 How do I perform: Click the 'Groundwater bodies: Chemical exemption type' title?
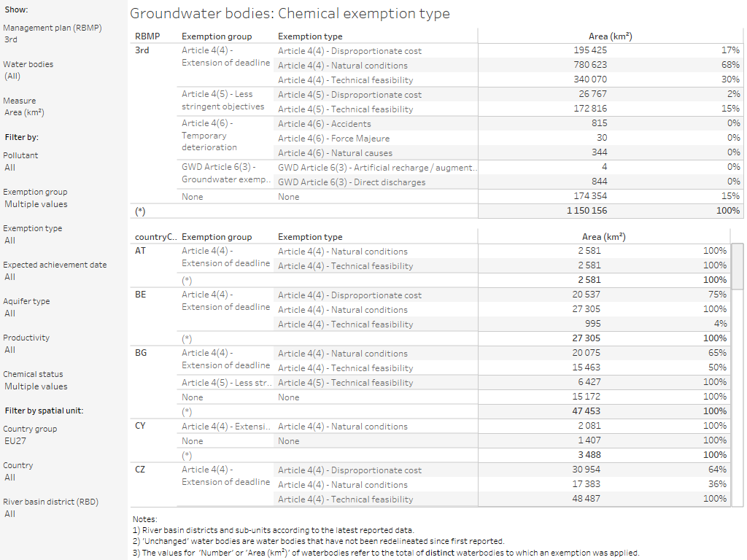(x=290, y=13)
